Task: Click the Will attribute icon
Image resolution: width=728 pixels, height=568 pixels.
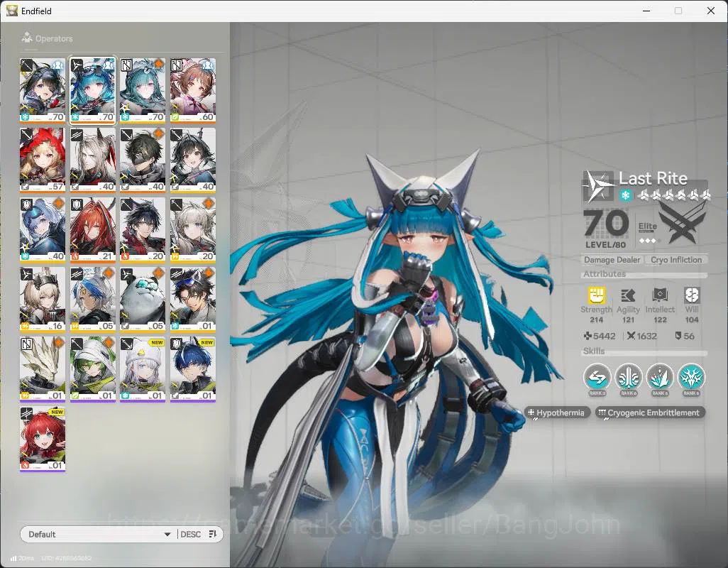Action: tap(692, 295)
